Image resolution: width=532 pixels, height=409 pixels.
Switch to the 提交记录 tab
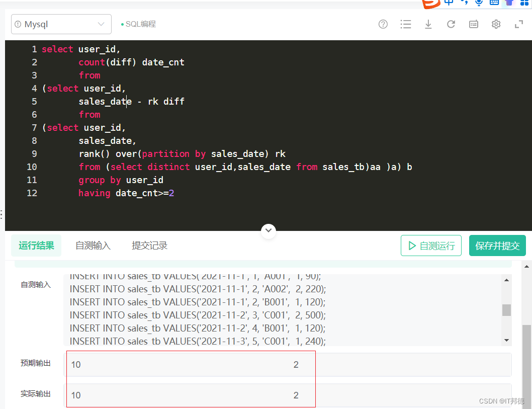(x=149, y=246)
